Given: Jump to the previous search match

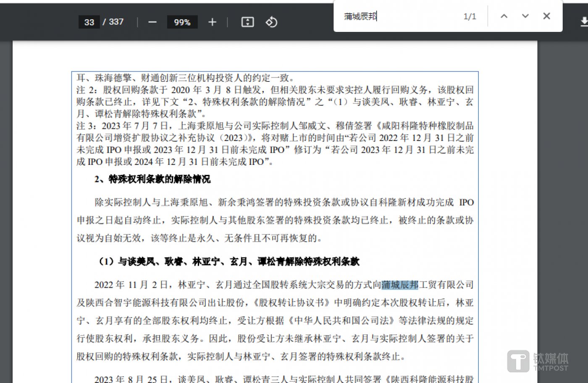Looking at the screenshot, I should point(504,16).
